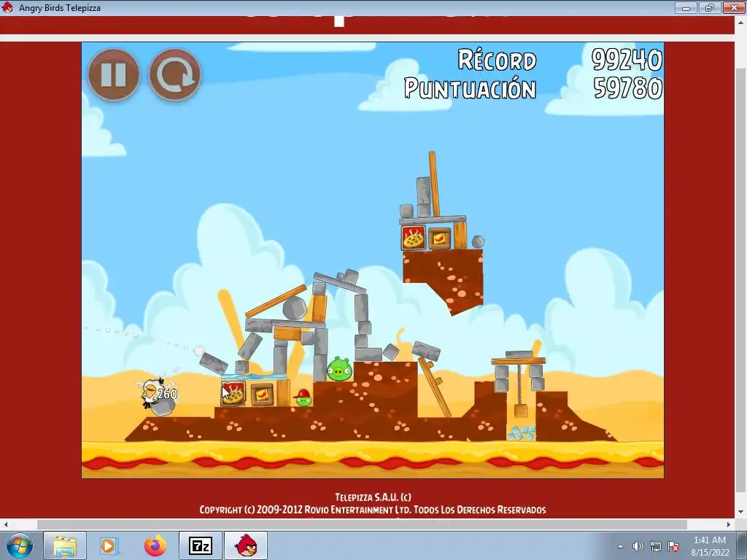Click the Puntuación score value 59780
This screenshot has height=560, width=747.
tap(628, 88)
